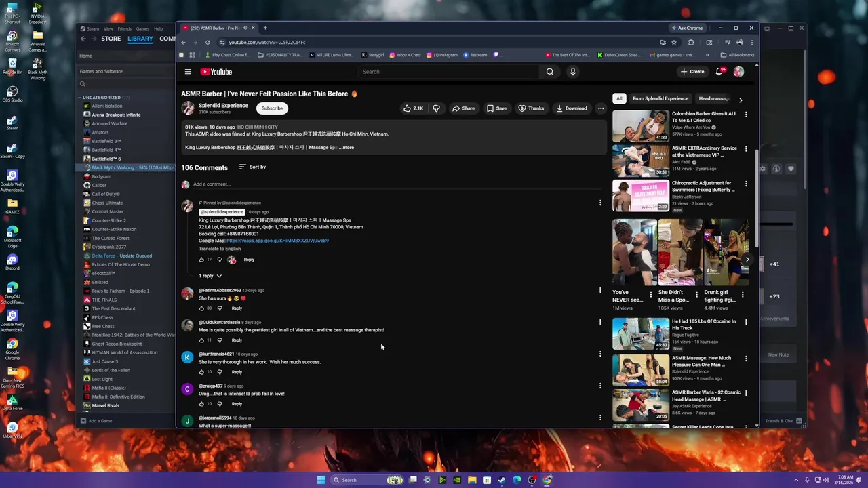Open YouTube notifications bell
Screen dimensions: 868x488
pos(719,72)
